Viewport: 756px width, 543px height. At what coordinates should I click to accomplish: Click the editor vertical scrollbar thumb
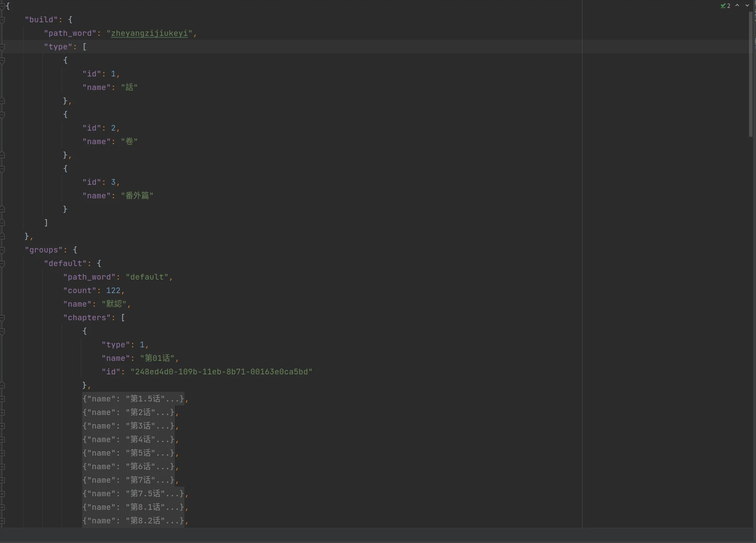(x=751, y=74)
